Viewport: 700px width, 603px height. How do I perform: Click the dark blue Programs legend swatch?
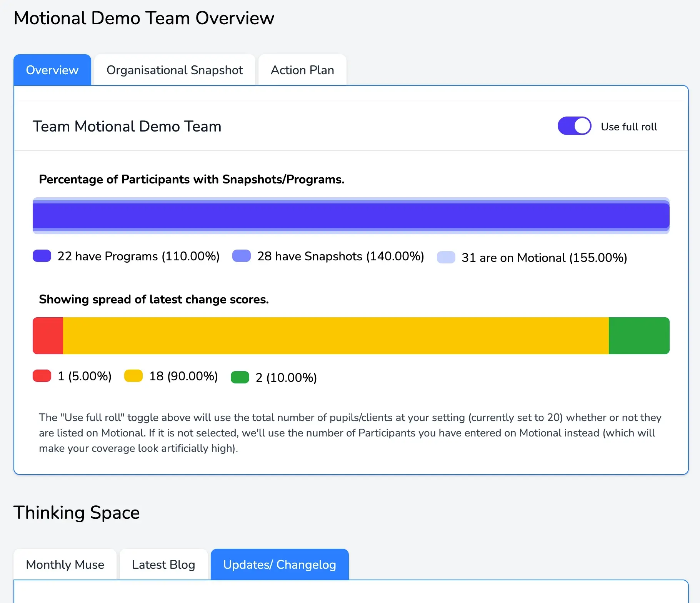point(42,256)
